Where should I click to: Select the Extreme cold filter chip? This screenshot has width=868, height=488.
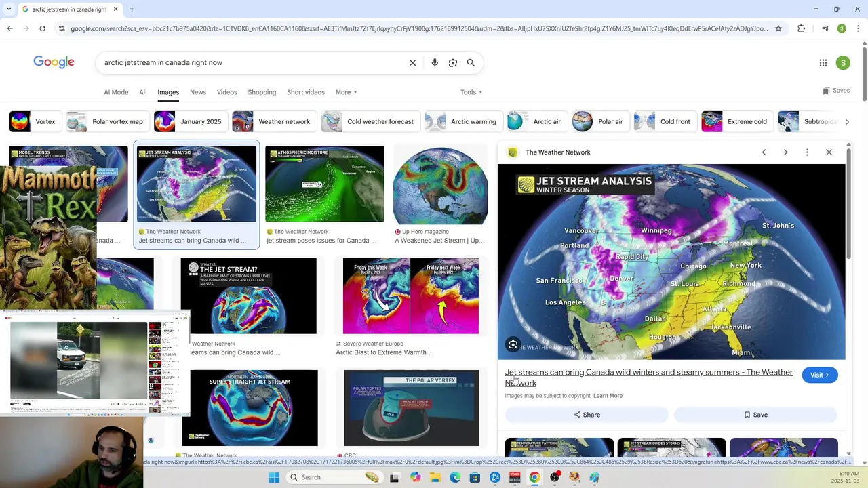[736, 122]
